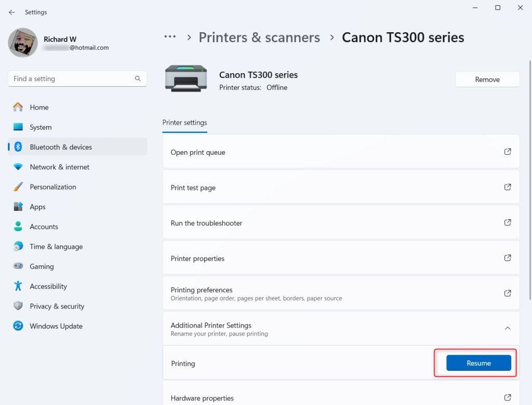
Task: Open Privacy & security settings
Action: (77, 306)
